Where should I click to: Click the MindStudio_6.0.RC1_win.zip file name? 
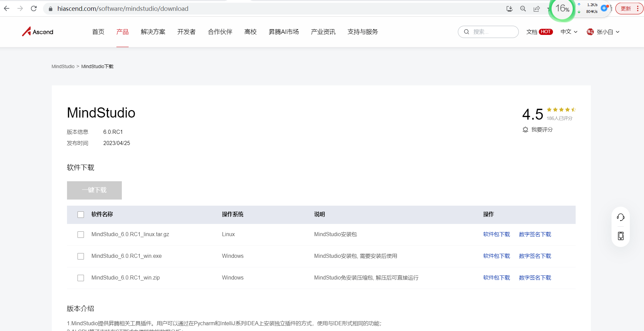click(126, 278)
